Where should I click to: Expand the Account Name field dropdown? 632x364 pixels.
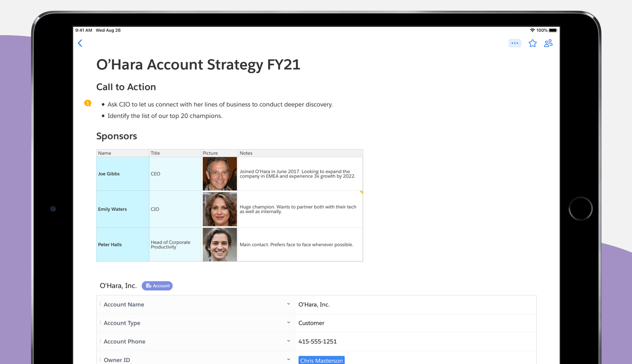[288, 304]
